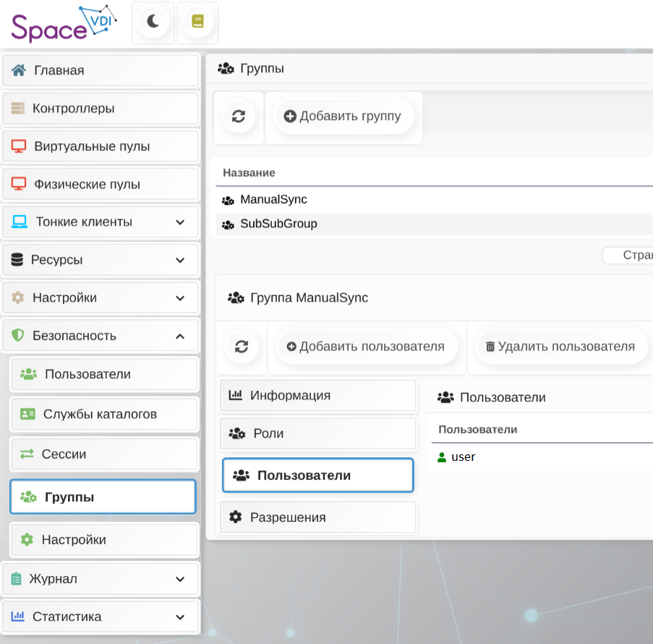Open the documentation book icon
Viewport: 653px width, 644px height.
[x=197, y=22]
